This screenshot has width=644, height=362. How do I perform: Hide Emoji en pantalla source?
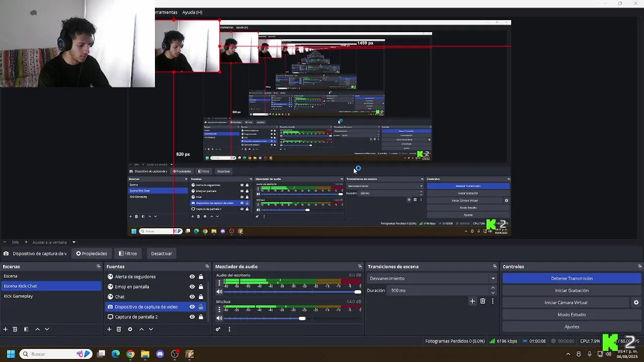pyautogui.click(x=192, y=287)
